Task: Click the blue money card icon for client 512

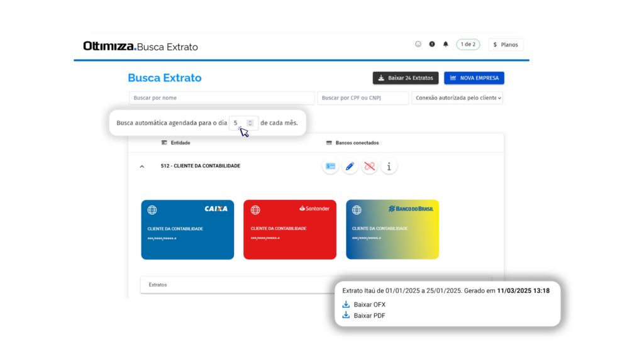Action: (330, 167)
